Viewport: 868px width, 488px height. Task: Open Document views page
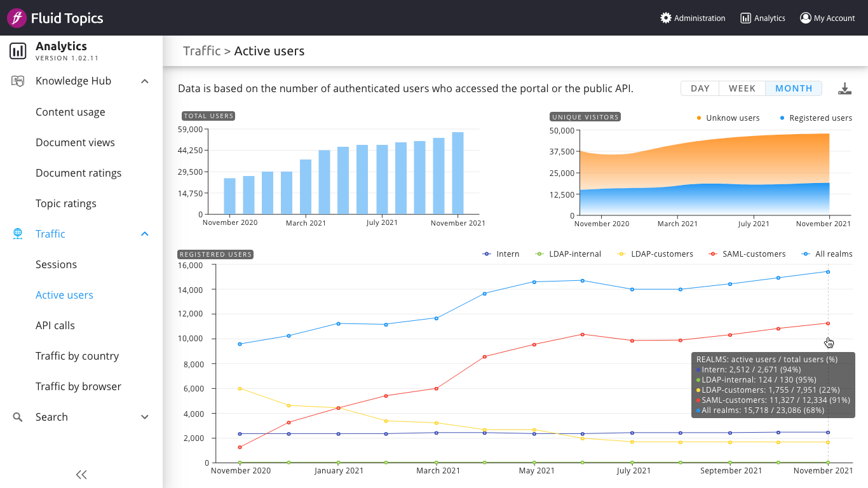click(x=75, y=142)
